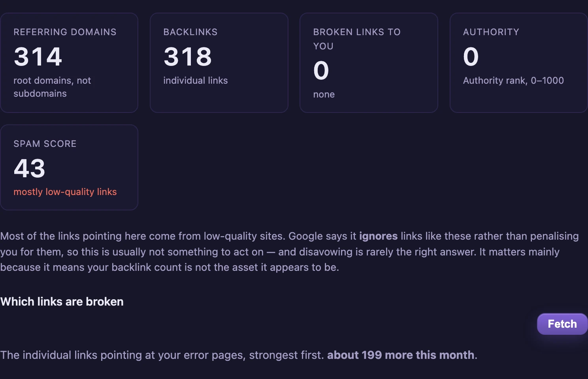
Task: Click "root domains, not subdomains" caption
Action: 53,87
